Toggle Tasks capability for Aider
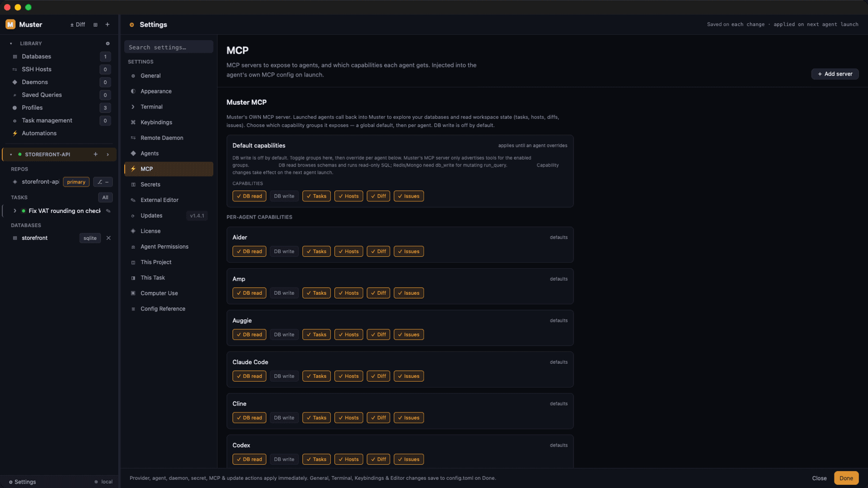 pyautogui.click(x=316, y=251)
